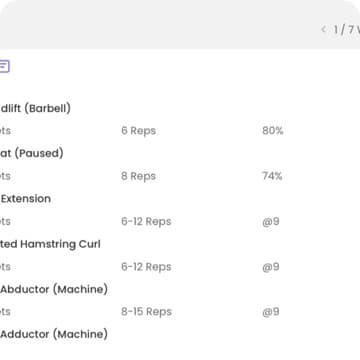
Task: Click the @9 value under Leg Extension
Action: [271, 221]
